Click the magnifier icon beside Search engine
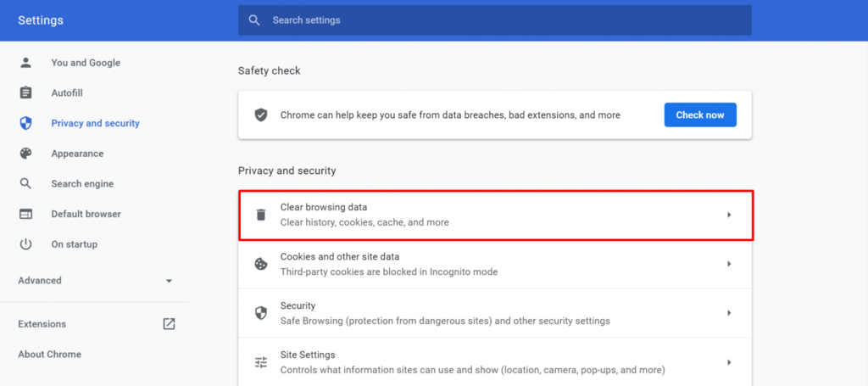Image resolution: width=868 pixels, height=386 pixels. point(26,183)
